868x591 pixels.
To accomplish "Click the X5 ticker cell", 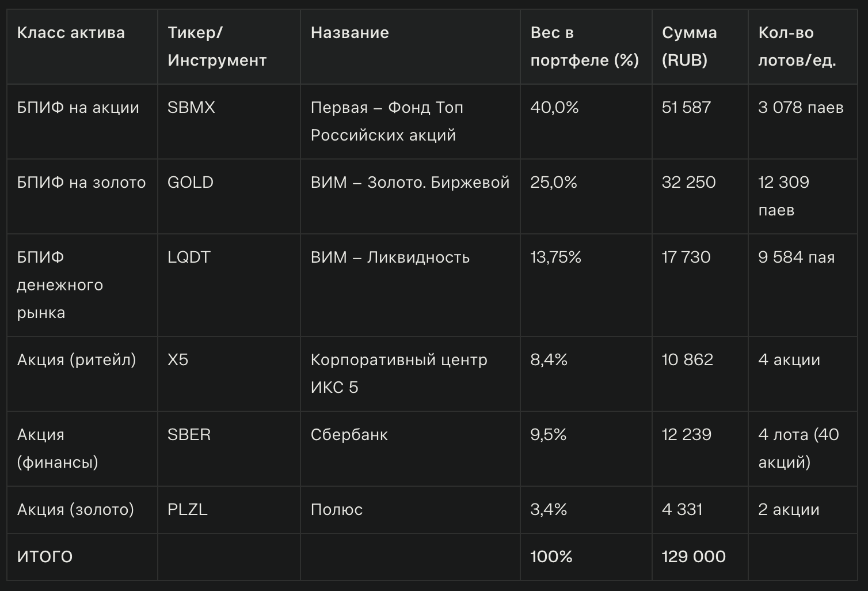I will pyautogui.click(x=178, y=360).
